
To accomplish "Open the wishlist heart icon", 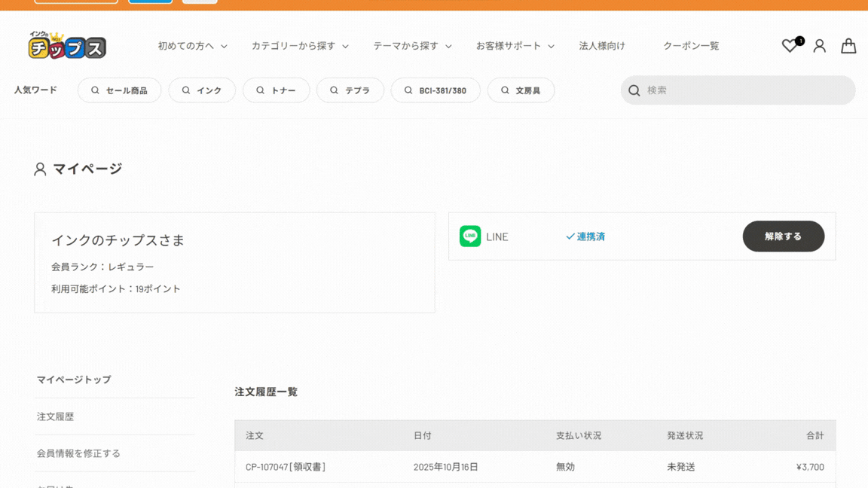I will coord(789,46).
